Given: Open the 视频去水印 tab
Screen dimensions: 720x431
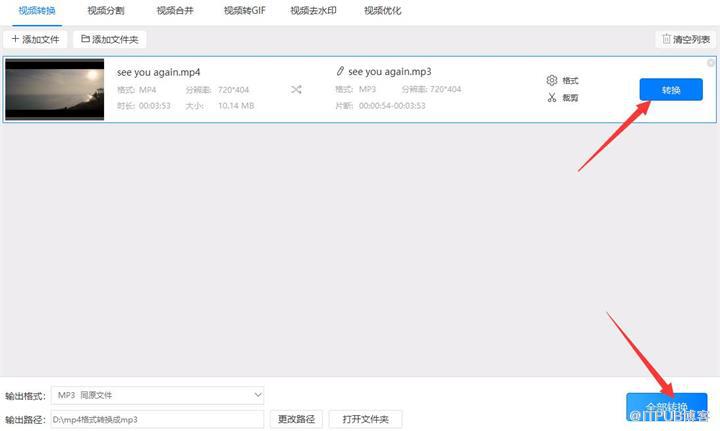Looking at the screenshot, I should point(313,11).
